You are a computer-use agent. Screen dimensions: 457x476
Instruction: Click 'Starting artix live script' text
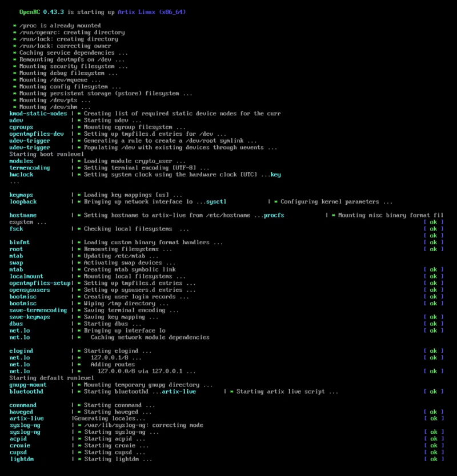[x=287, y=392]
